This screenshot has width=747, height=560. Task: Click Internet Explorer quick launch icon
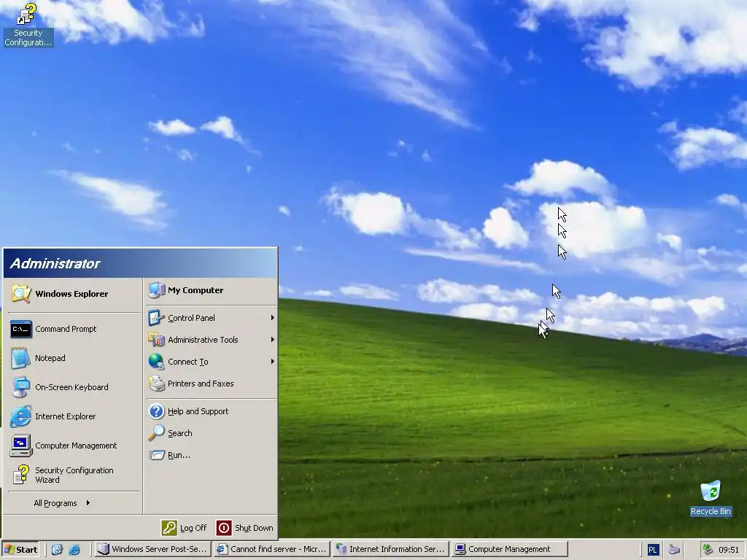pyautogui.click(x=74, y=550)
